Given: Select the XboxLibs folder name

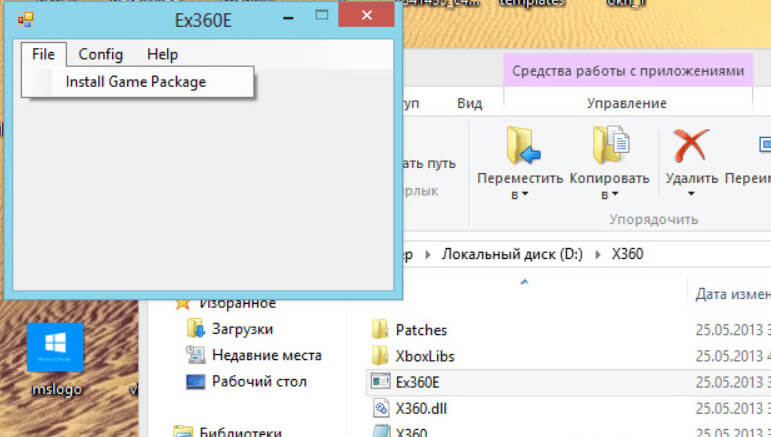Looking at the screenshot, I should coord(425,356).
